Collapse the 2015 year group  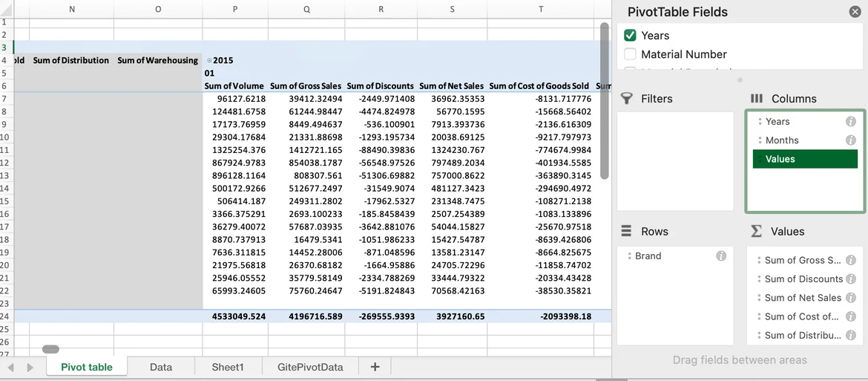tap(208, 61)
